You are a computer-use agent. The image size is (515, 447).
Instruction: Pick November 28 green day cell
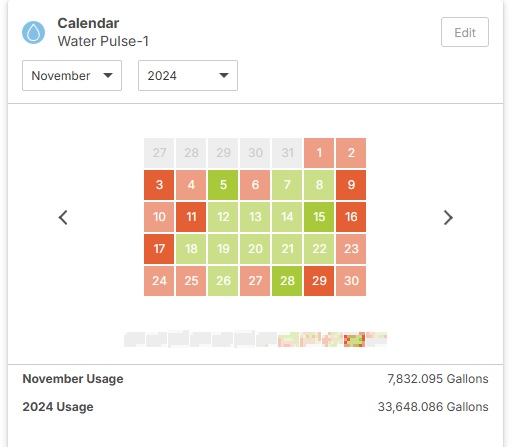[287, 281]
